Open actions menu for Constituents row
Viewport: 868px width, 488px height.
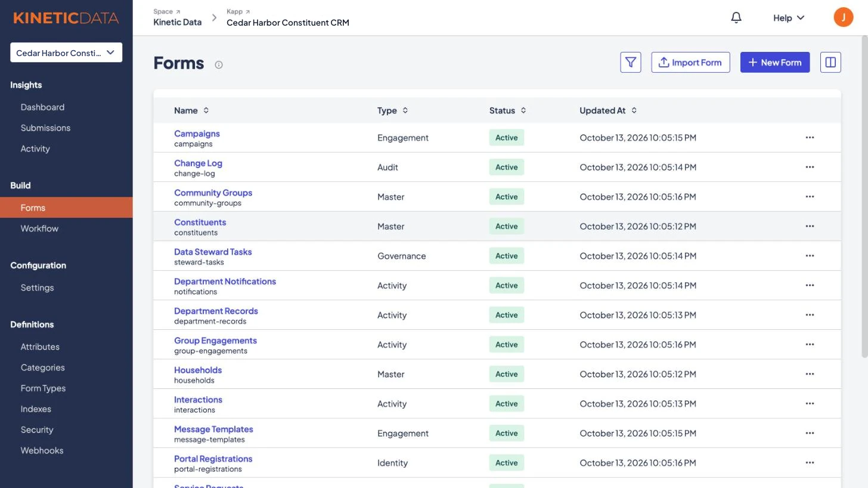(x=810, y=226)
